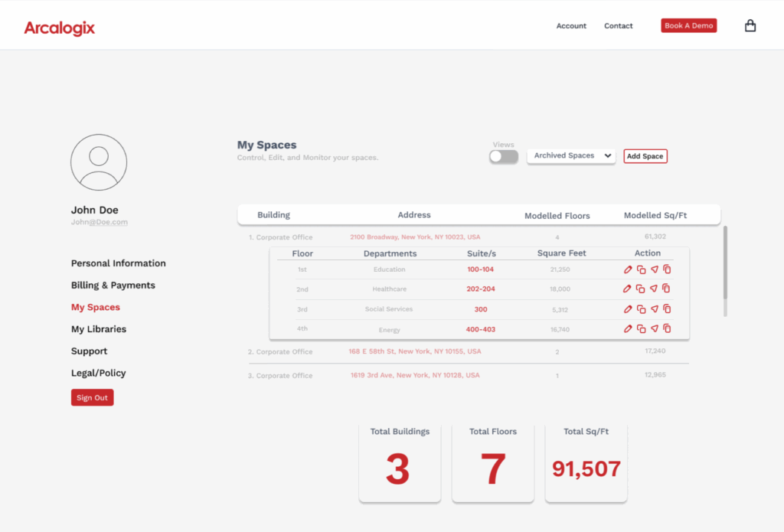This screenshot has height=532, width=784.
Task: Click the spaces table vertical scrollbar
Action: click(x=725, y=270)
